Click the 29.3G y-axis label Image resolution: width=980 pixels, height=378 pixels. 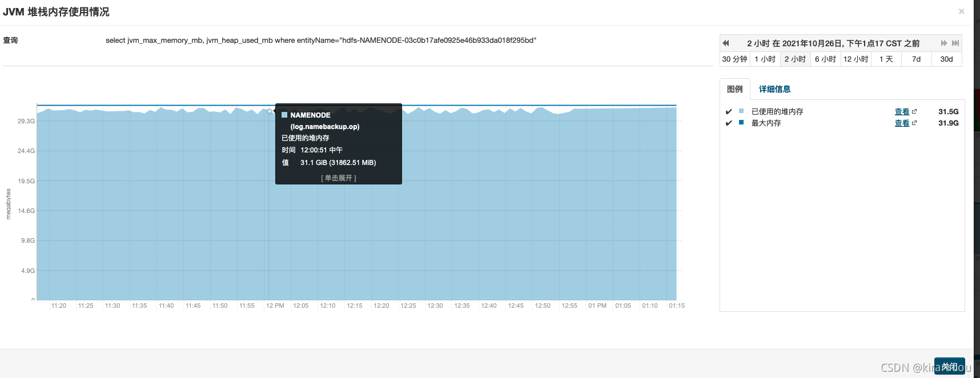click(x=26, y=121)
